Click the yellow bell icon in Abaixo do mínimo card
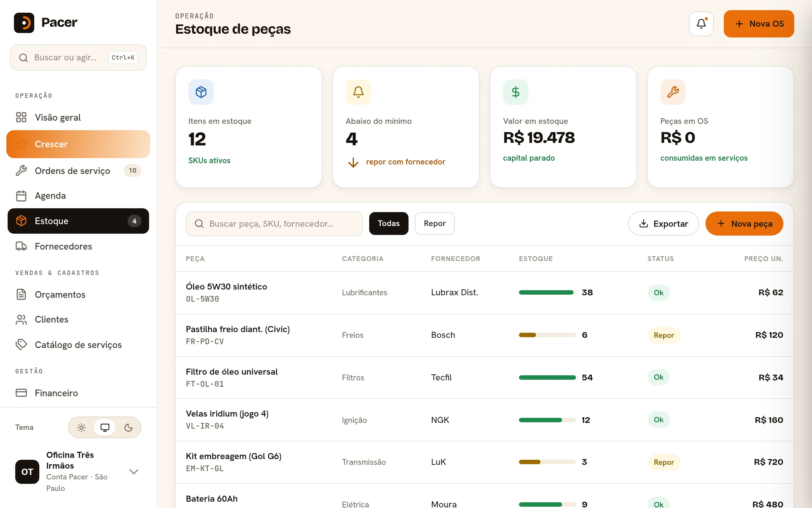Image resolution: width=812 pixels, height=508 pixels. pos(358,92)
